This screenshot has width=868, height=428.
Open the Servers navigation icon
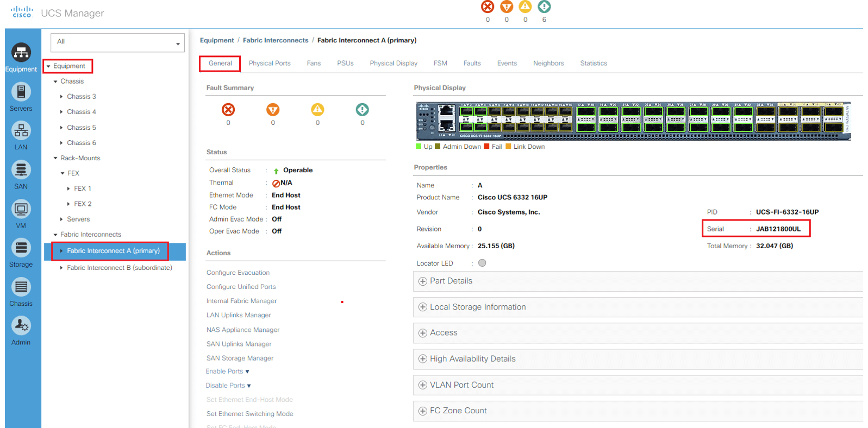tap(21, 92)
